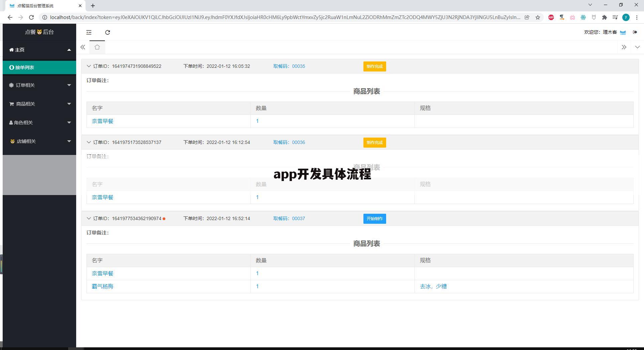Collapse order 1641974731908849522 details

[89, 66]
